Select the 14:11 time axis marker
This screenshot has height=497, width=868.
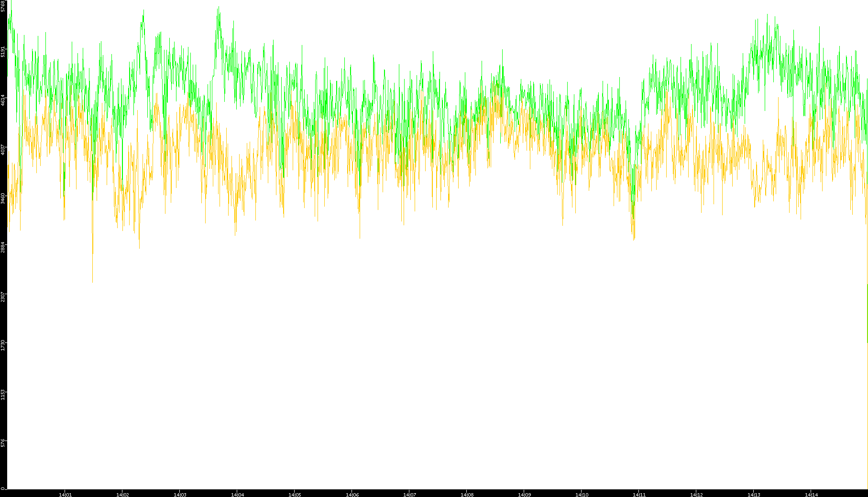(x=639, y=495)
